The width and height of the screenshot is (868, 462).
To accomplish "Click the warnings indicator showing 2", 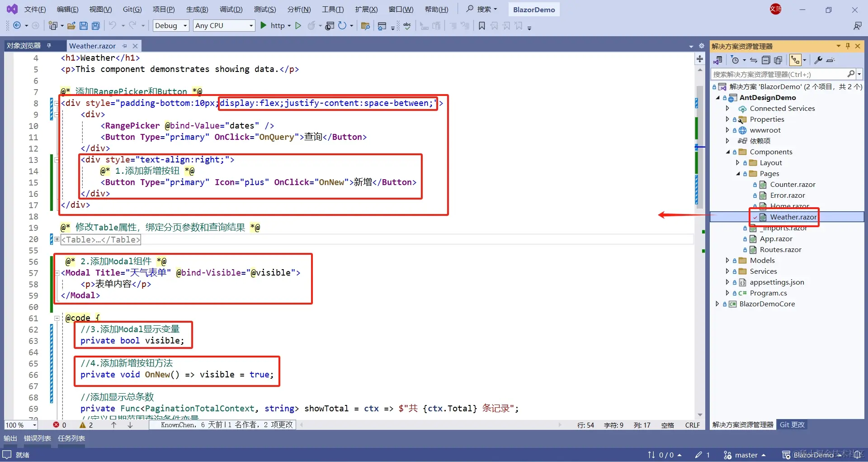I will (x=86, y=425).
